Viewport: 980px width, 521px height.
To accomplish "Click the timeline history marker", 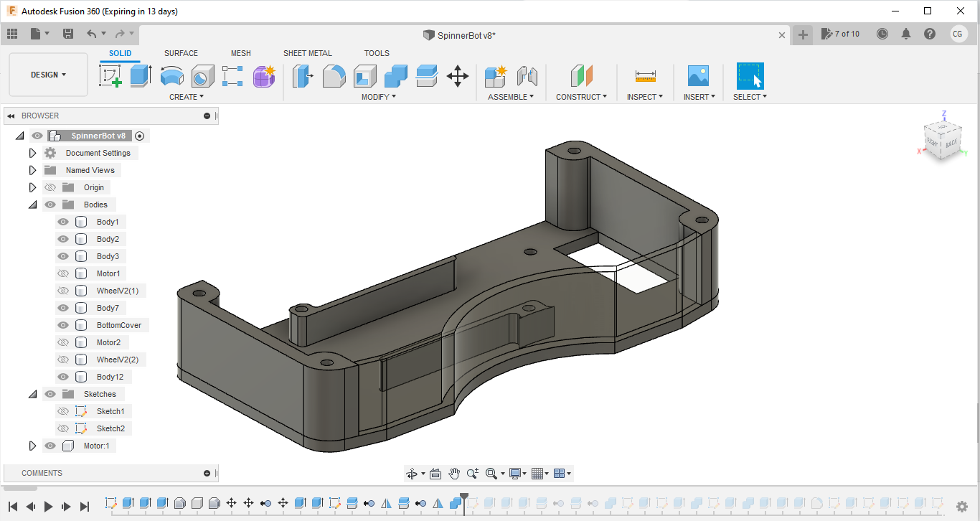I will [465, 498].
